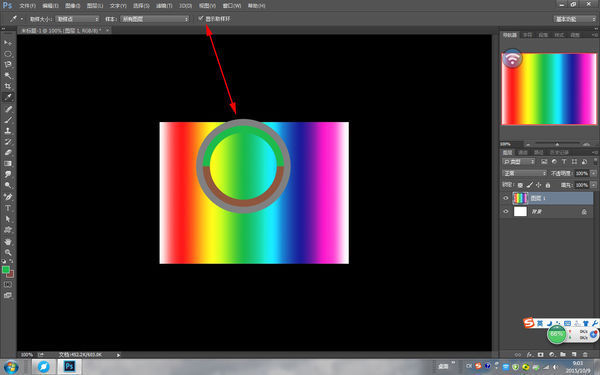Screen dimensions: 600x375
Task: Toggle Quick Mask mode
Action: (8, 285)
